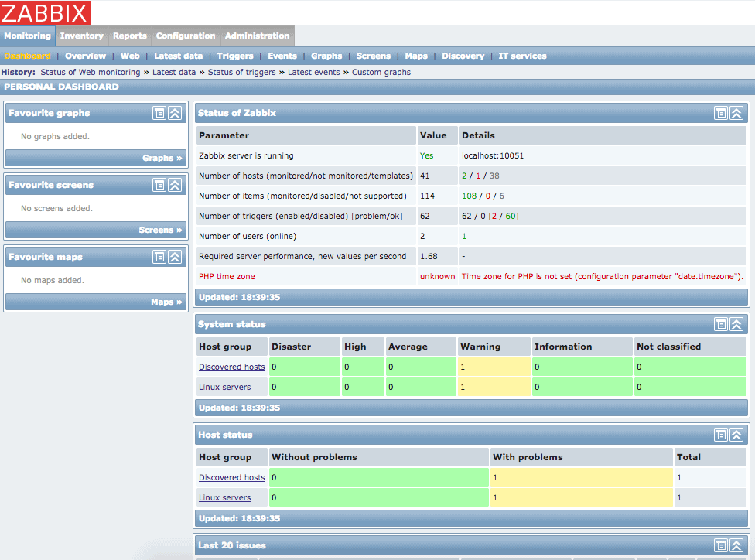This screenshot has width=755, height=560.
Task: Collapse the Favourite maps widget
Action: pos(175,257)
